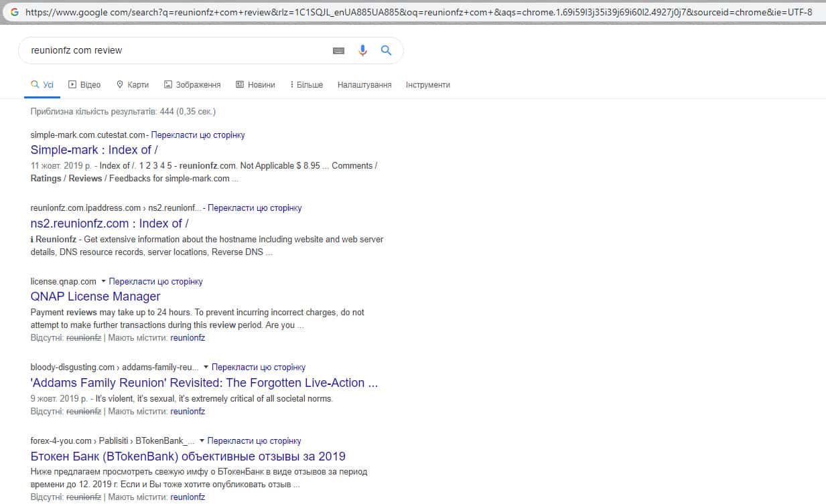This screenshot has height=504, width=826.
Task: Translate the reunionfz.com.ipaddress.com result page
Action: click(x=255, y=208)
